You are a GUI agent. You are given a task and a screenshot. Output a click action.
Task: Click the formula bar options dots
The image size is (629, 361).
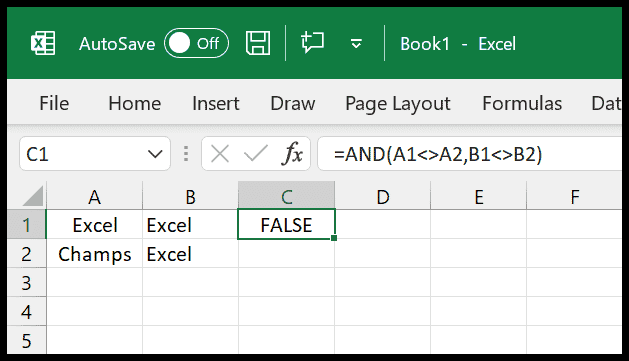186,154
